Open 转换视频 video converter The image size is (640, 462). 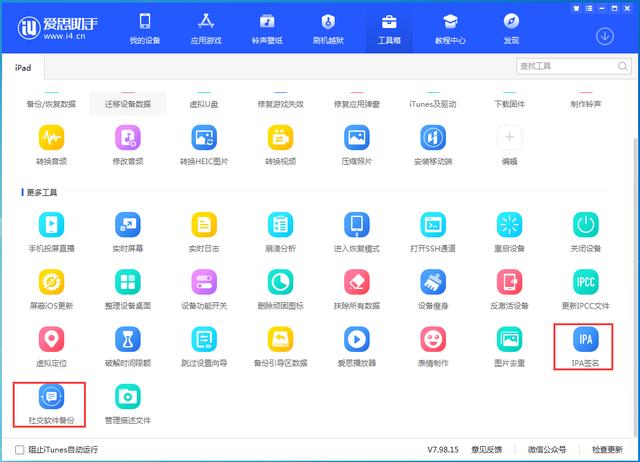(280, 138)
